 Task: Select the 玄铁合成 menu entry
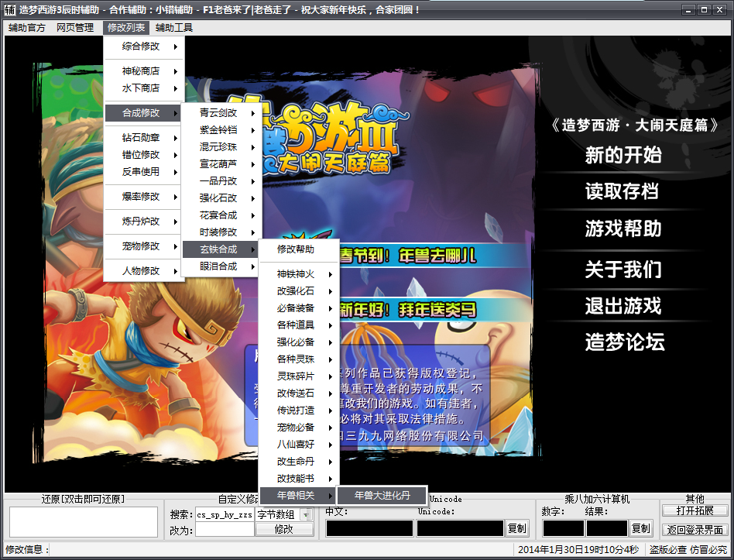221,249
